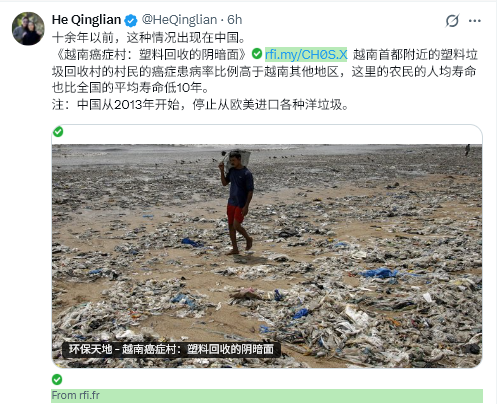
Task: Open the From rfi.fr source link
Action: click(x=76, y=395)
